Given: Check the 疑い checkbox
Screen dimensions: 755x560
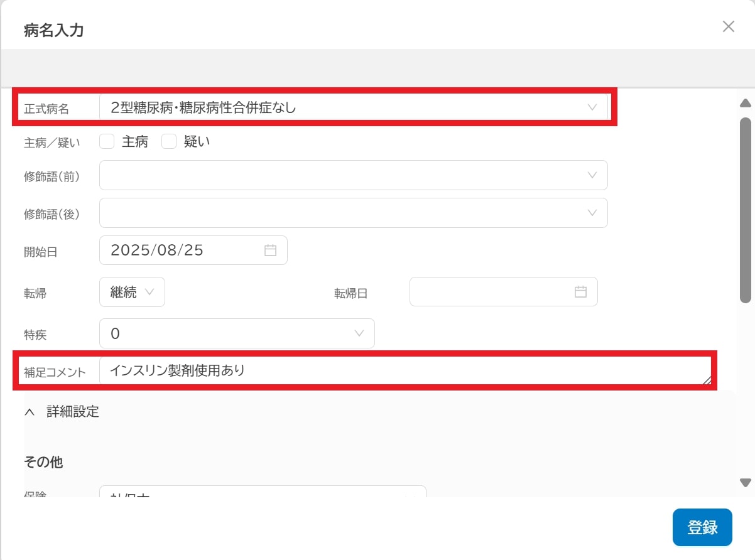Looking at the screenshot, I should (169, 141).
